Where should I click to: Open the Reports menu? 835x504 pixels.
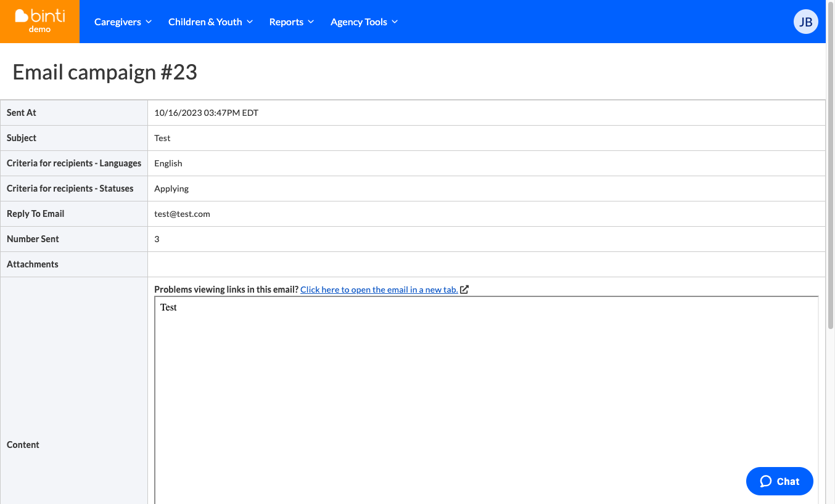click(292, 22)
